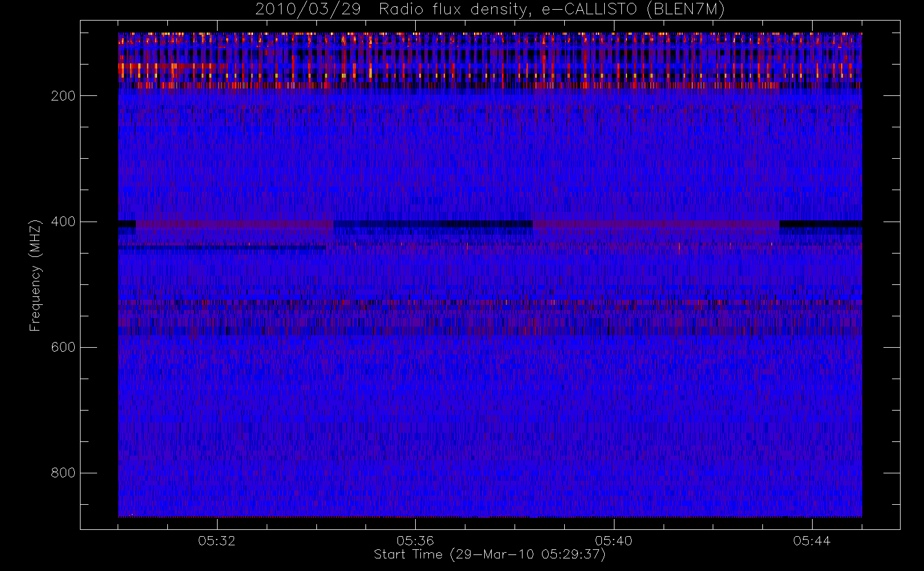Click the 600 frequency tick label

coord(63,347)
